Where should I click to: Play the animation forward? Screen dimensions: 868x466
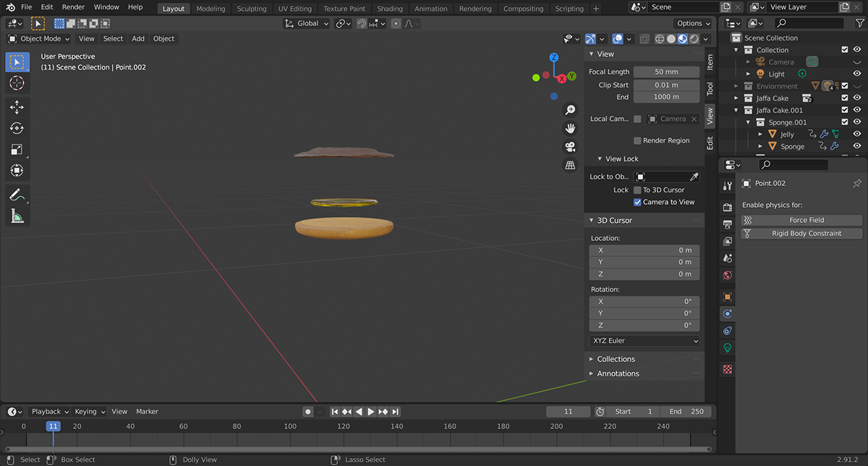point(371,412)
